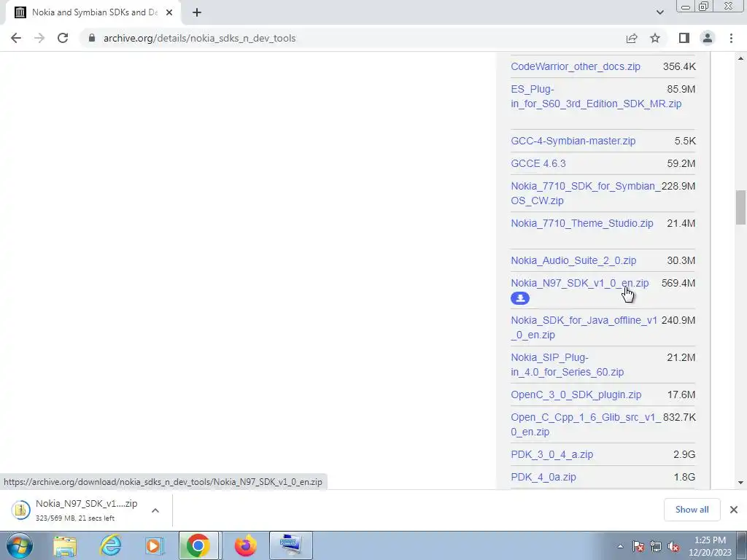
Task: Click the page scrollbar down arrow
Action: point(740,483)
